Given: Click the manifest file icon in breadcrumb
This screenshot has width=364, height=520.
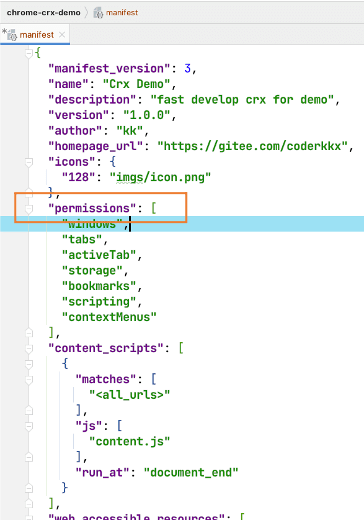Looking at the screenshot, I should tap(98, 13).
